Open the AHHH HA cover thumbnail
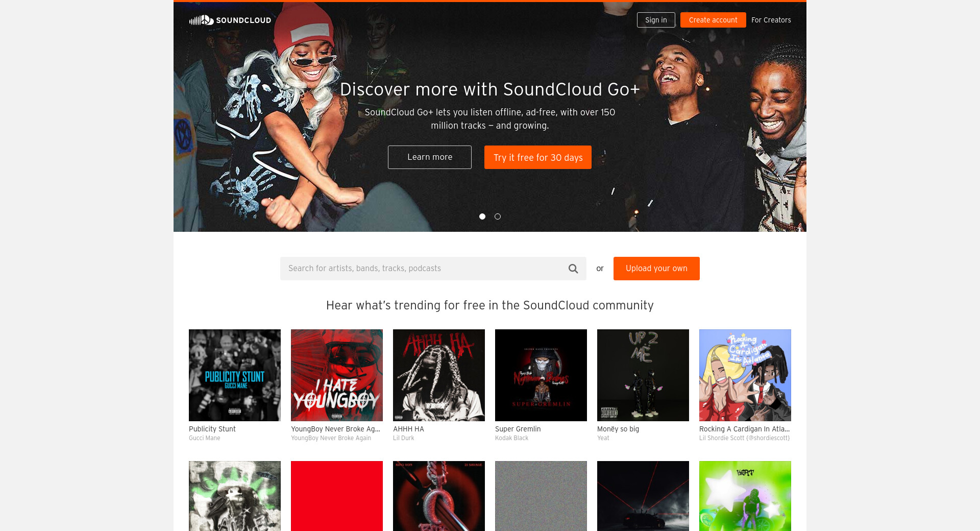Image resolution: width=980 pixels, height=531 pixels. [x=439, y=375]
